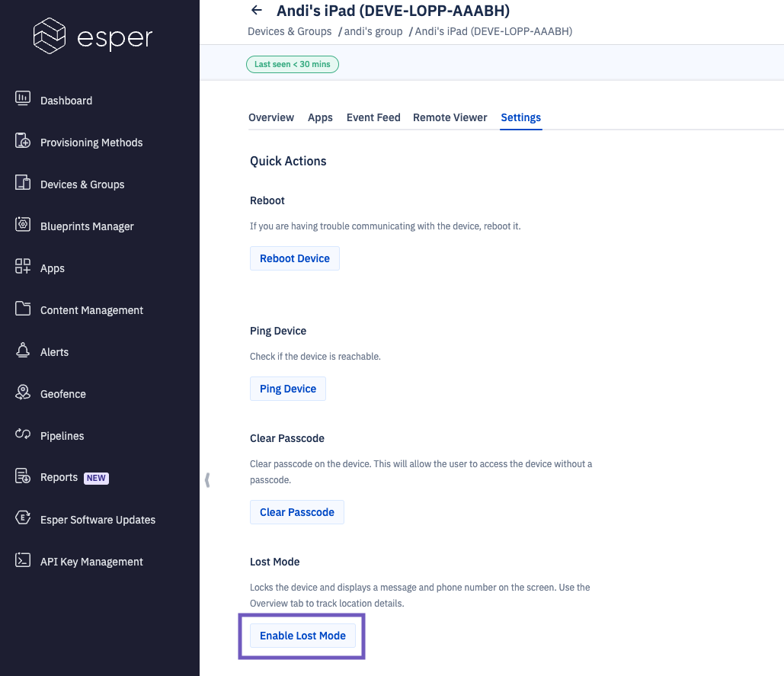The width and height of the screenshot is (784, 676).
Task: Click the Apps grid icon in sidebar
Action: tap(23, 266)
